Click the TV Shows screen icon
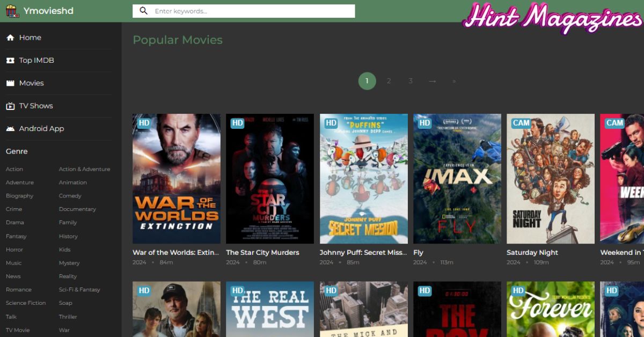 point(10,106)
